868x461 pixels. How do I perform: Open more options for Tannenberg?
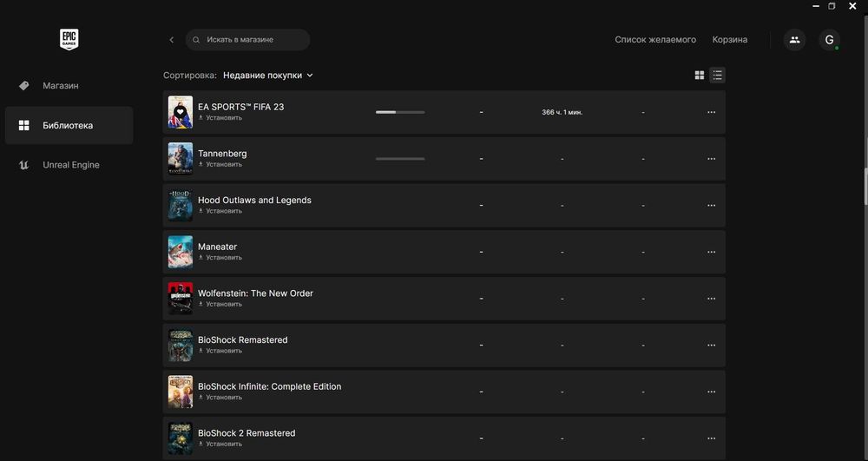(712, 159)
